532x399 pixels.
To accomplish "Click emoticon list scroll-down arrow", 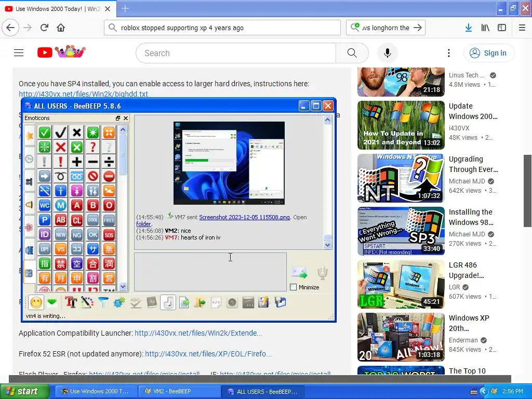I will (x=123, y=286).
